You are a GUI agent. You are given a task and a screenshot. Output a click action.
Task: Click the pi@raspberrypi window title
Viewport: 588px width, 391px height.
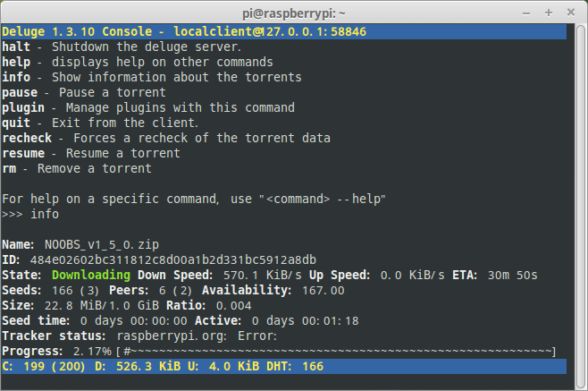click(293, 13)
